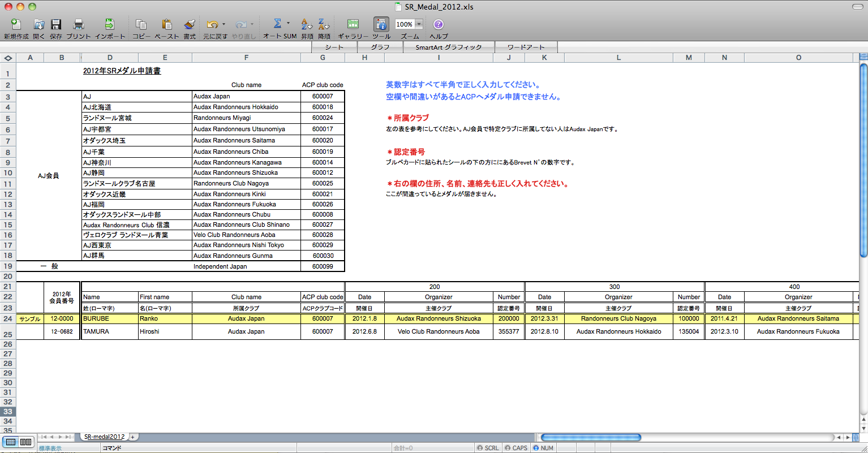The image size is (868, 453).
Task: Select the Randonneurs Club Nagoya cell in row 11
Action: (246, 184)
